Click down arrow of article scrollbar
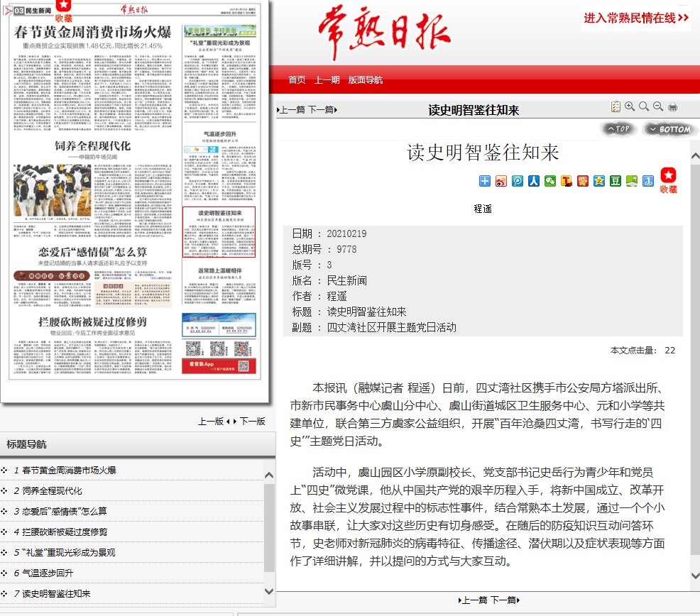 tap(695, 576)
